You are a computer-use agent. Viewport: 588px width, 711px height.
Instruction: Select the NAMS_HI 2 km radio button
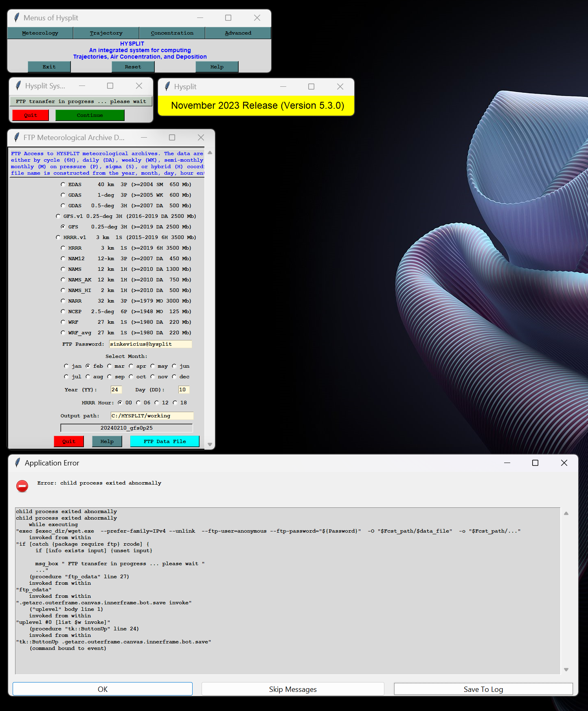63,290
